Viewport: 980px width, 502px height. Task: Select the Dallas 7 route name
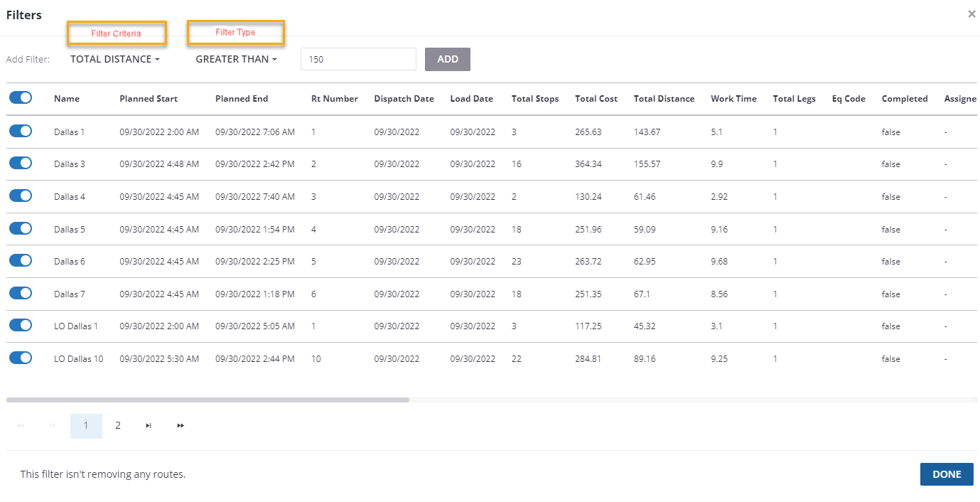[x=70, y=294]
